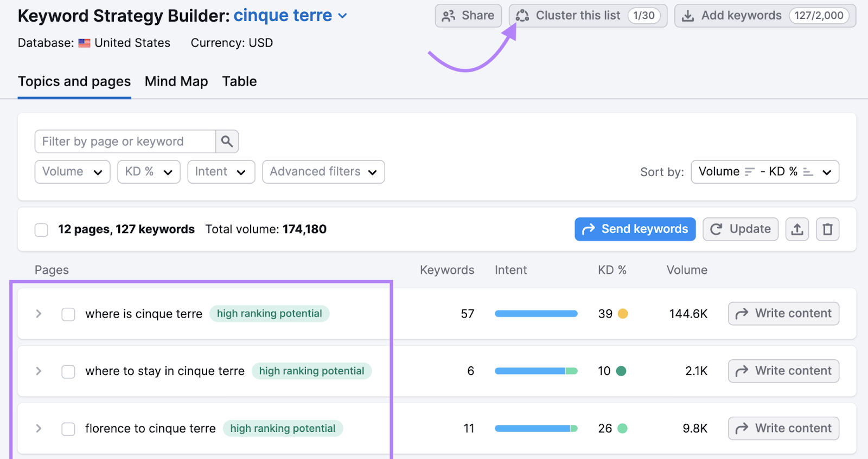
Task: Click the search magnifier icon in the filter box
Action: [x=227, y=141]
